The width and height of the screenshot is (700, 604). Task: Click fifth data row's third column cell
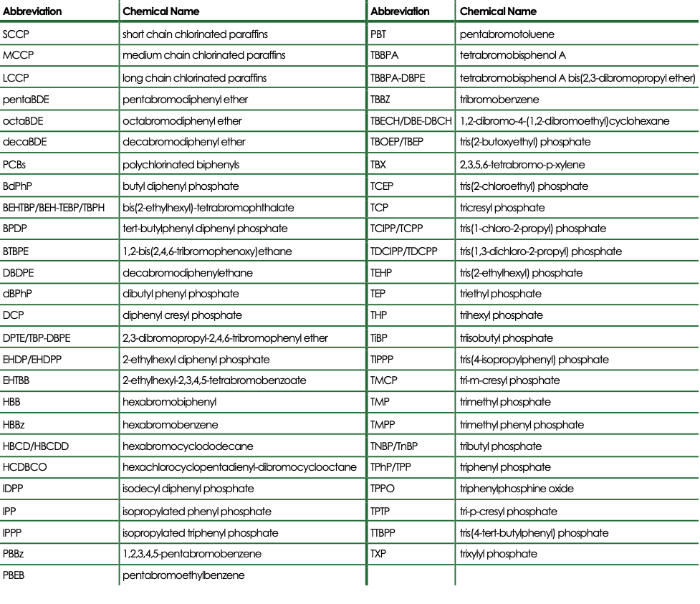(411, 121)
